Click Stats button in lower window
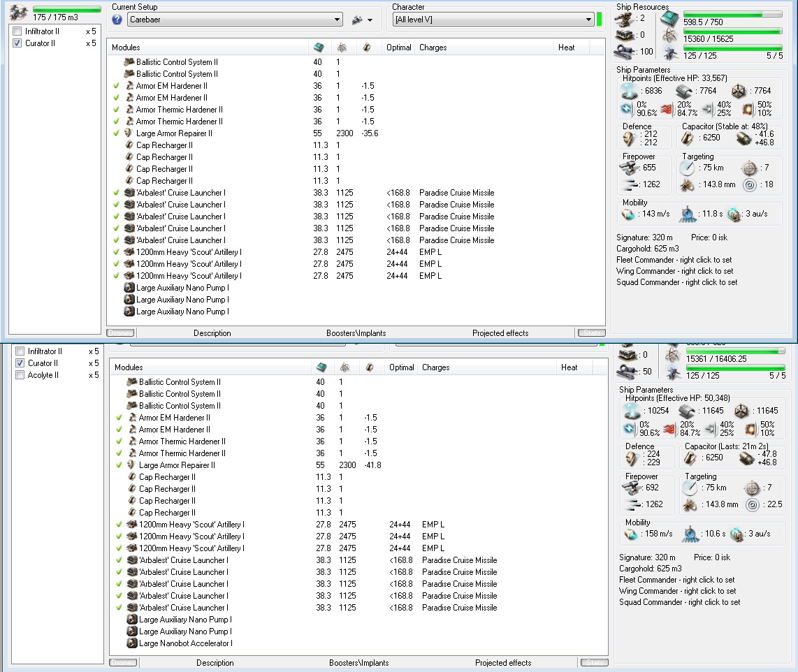The image size is (798, 672). (x=595, y=662)
